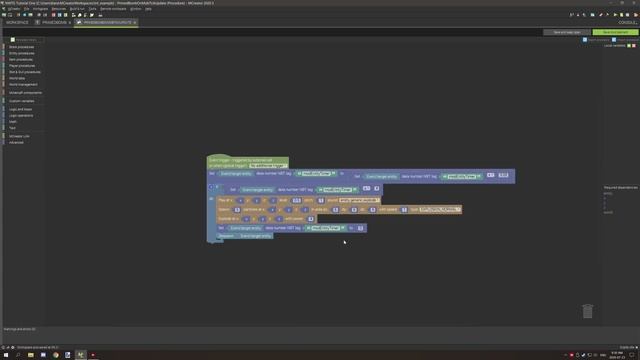Image resolution: width=640 pixels, height=360 pixels.
Task: Open Logic and loops toolbox category
Action: tap(20, 109)
